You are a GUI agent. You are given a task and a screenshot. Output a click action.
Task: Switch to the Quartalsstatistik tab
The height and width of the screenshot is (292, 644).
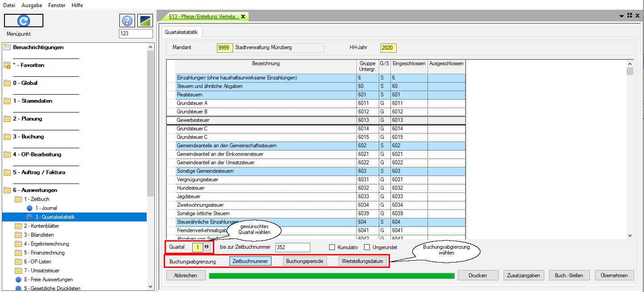181,32
